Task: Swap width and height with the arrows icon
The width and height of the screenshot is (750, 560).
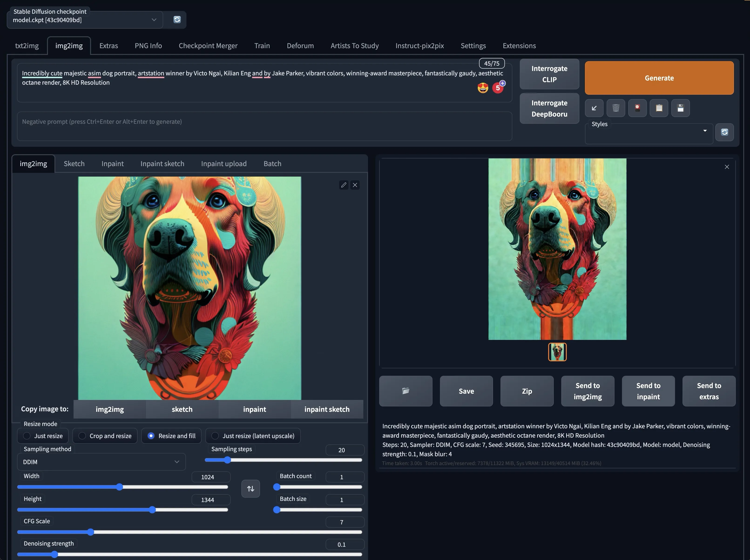Action: (x=250, y=489)
